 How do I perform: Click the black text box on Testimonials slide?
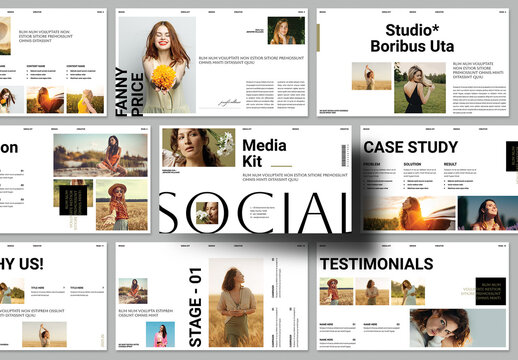tap(491, 291)
